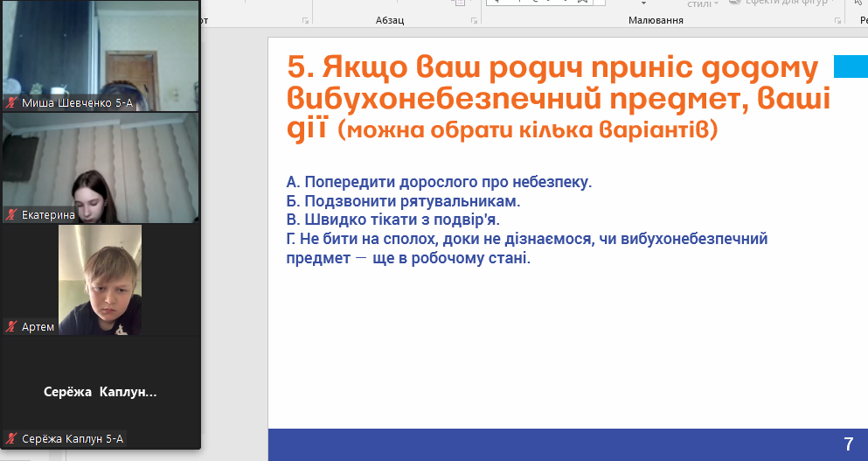
Task: Click the slide number 7 in footer
Action: point(849,444)
